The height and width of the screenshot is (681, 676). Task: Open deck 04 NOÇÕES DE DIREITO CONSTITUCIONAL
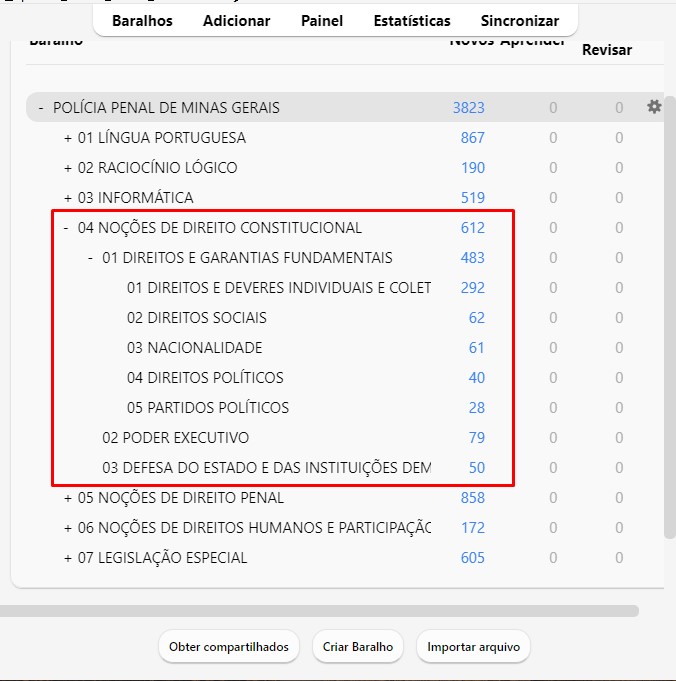[x=219, y=228]
